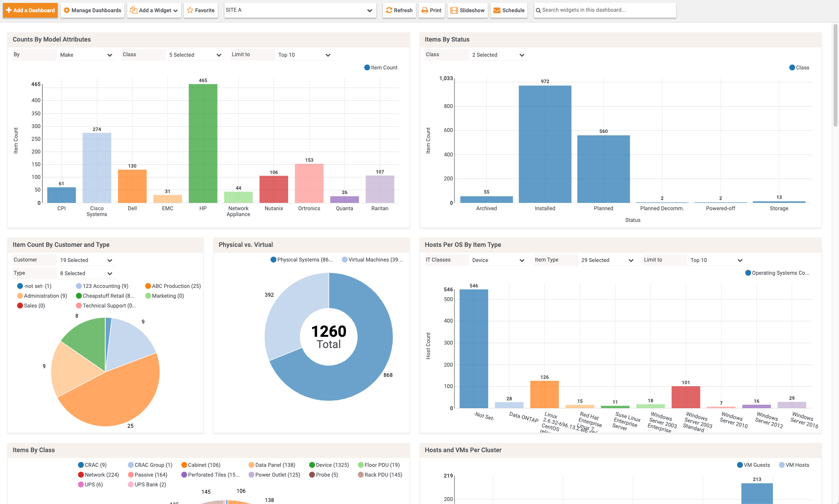Toggle CRAC (9) legend entry

[92, 465]
